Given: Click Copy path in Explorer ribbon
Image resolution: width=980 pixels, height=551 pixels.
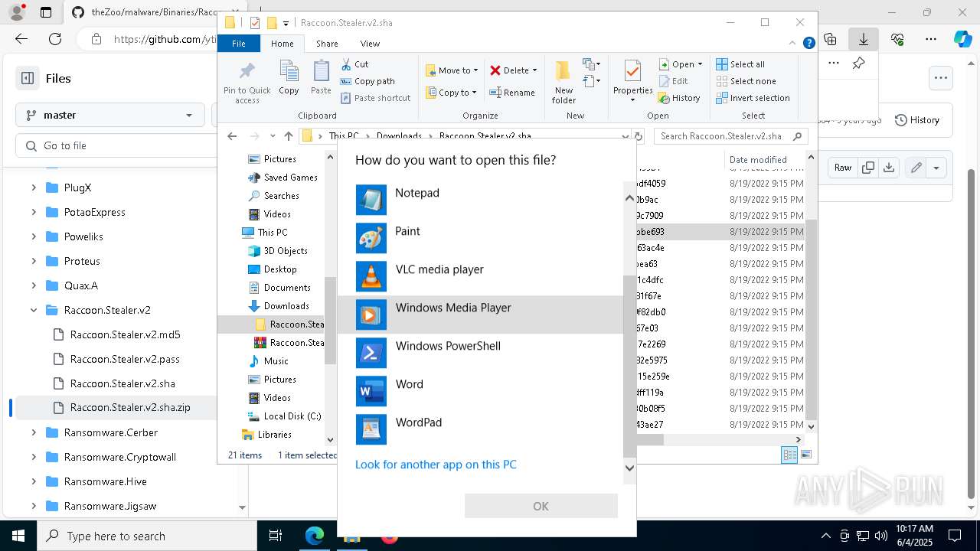Looking at the screenshot, I should coord(367,81).
